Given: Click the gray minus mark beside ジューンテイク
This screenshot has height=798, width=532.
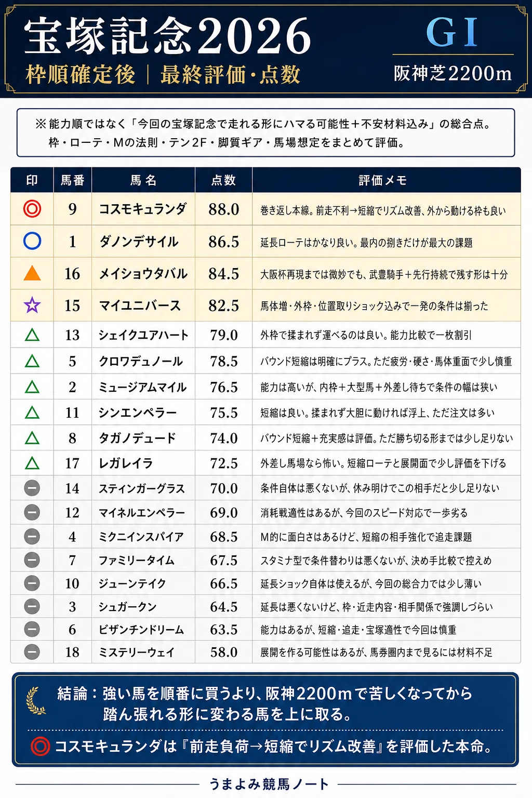Looking at the screenshot, I should coord(32,583).
